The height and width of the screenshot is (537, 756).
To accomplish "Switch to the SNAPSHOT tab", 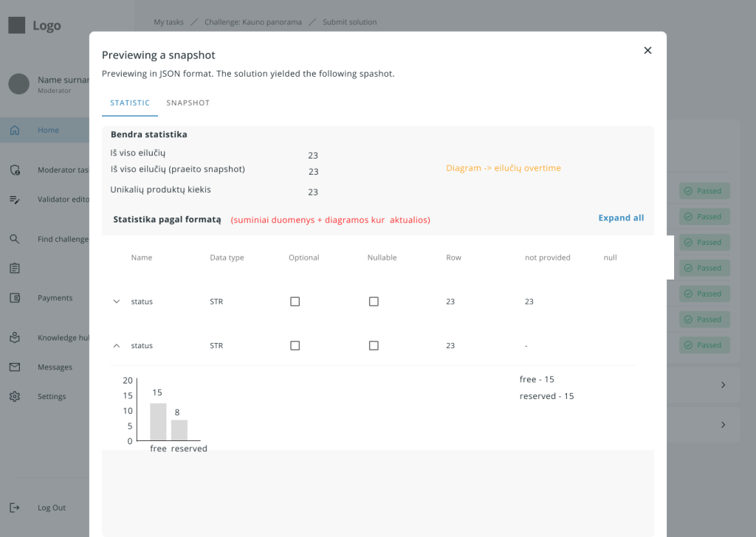I will (188, 103).
